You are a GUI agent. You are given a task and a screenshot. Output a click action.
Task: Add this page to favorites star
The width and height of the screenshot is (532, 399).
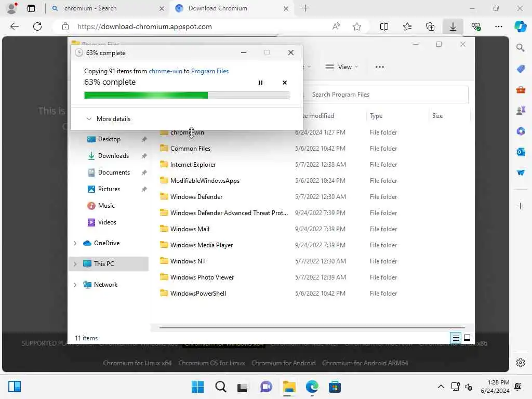356,26
